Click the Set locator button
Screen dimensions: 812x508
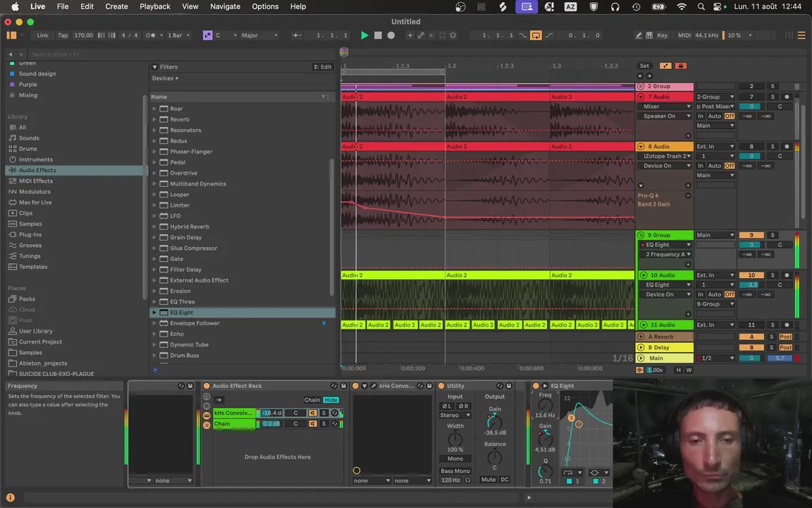tap(644, 66)
